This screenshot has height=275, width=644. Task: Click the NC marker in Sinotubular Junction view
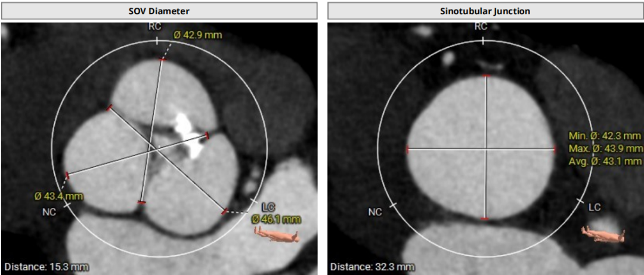[375, 212]
